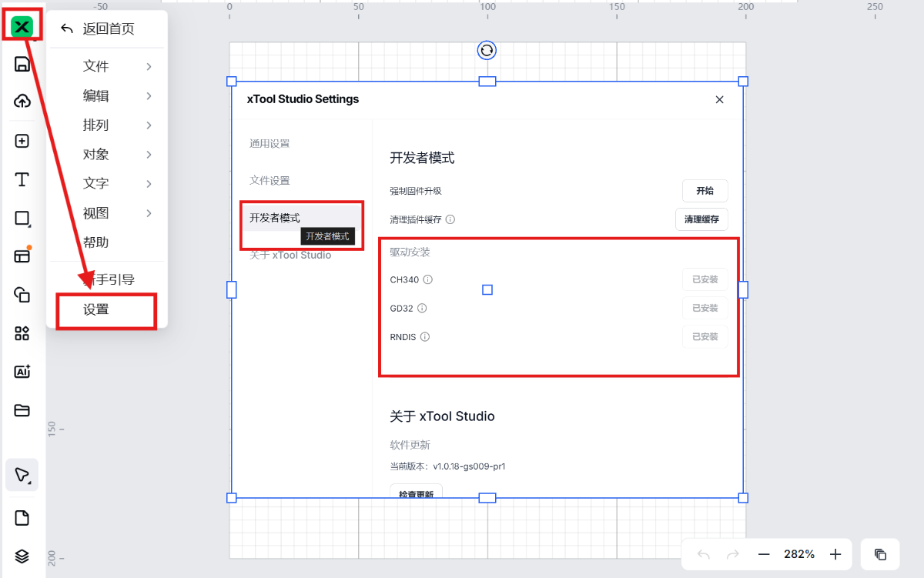Viewport: 924px width, 578px height.
Task: Click the top-left selection resize handle
Action: pos(232,82)
